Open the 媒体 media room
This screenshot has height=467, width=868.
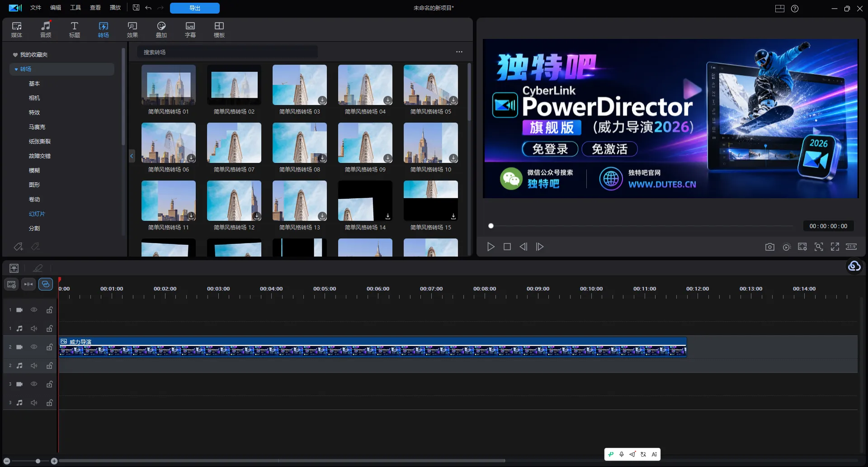click(x=17, y=29)
